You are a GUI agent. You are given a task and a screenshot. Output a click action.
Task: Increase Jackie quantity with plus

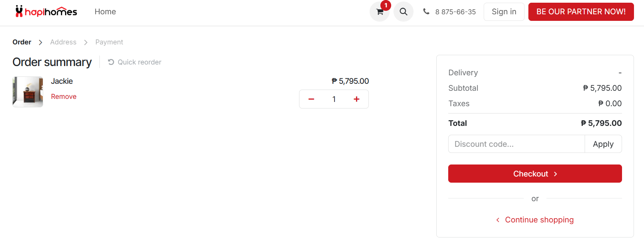pyautogui.click(x=356, y=99)
